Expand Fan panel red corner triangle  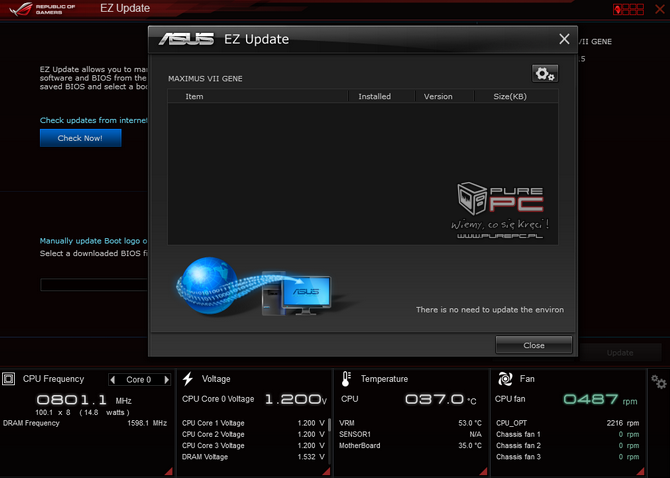(x=641, y=471)
